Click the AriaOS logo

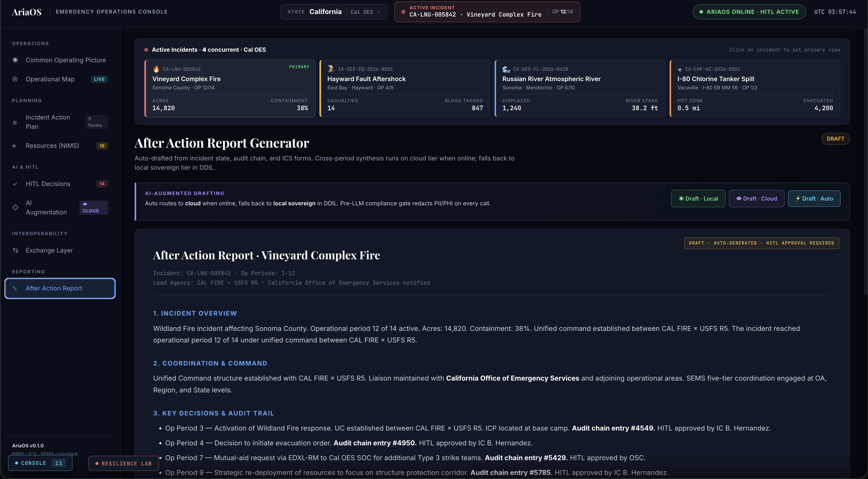[27, 12]
